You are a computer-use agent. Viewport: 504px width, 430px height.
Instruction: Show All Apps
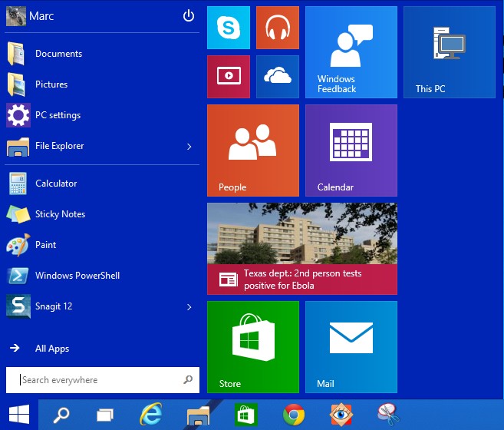pos(52,349)
